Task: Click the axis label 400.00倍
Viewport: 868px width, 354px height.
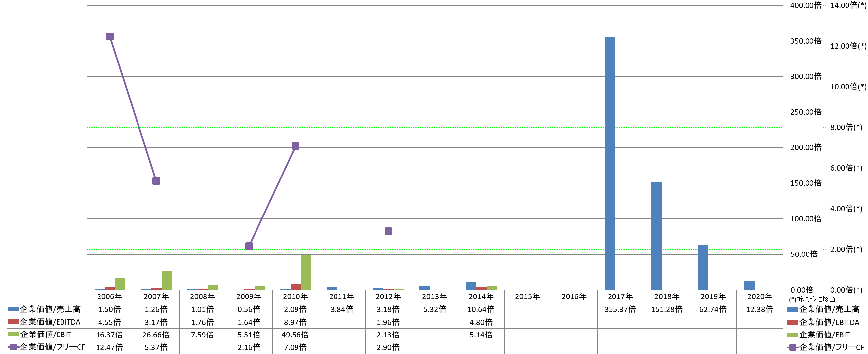Action: pos(806,5)
